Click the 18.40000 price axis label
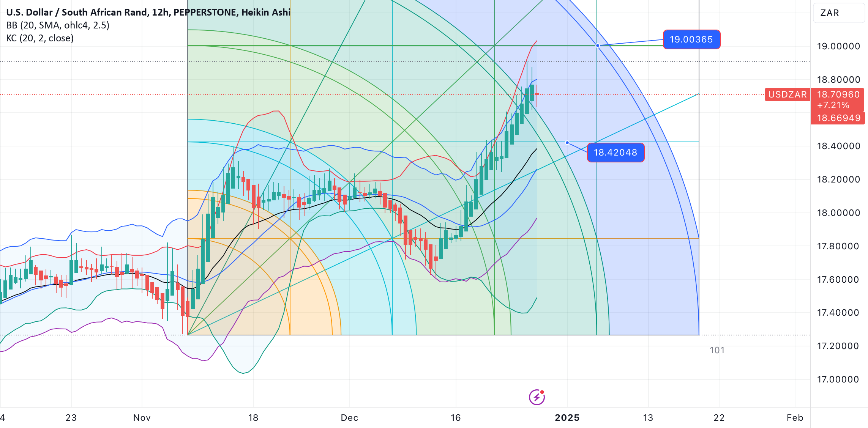 click(x=839, y=146)
